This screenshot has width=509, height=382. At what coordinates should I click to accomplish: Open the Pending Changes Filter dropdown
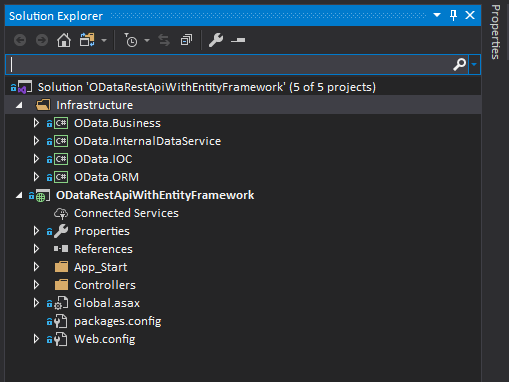tap(147, 41)
